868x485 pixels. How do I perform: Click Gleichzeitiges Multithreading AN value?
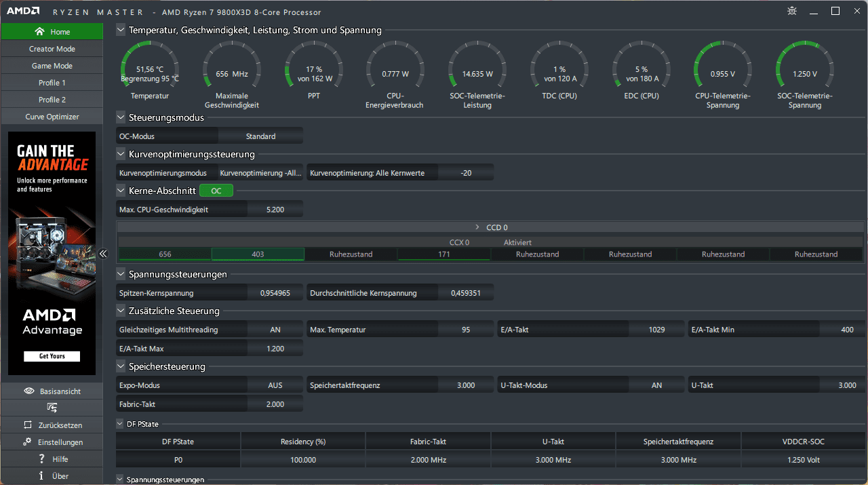coord(275,330)
